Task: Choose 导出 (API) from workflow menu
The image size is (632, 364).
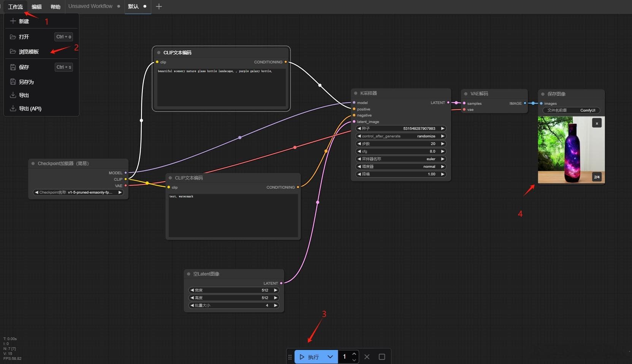Action: click(x=41, y=109)
